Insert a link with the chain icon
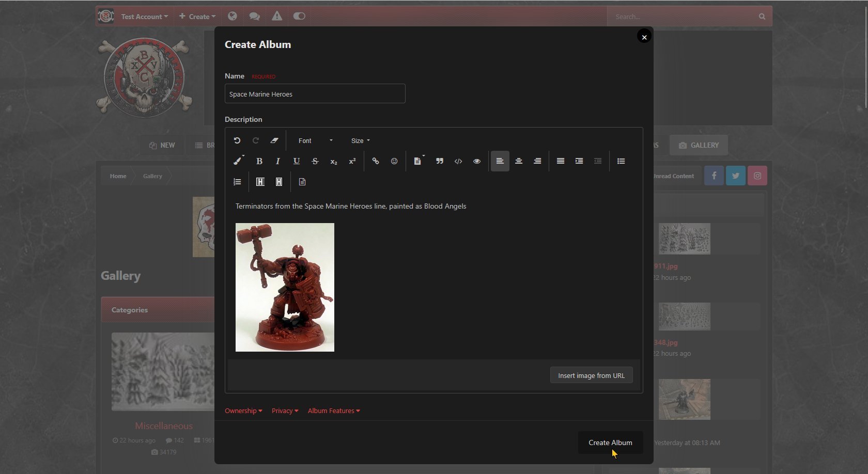Screen dimensions: 868x474 [376, 161]
